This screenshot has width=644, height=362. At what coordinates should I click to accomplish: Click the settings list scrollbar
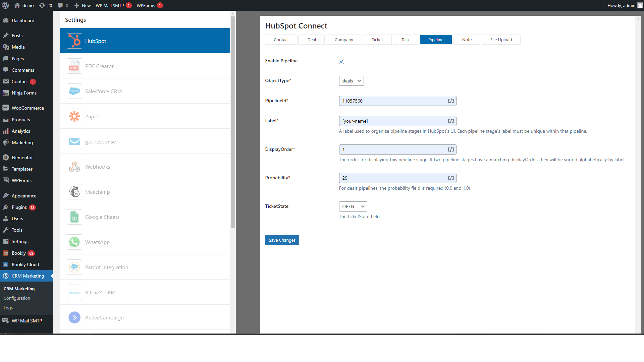233,121
